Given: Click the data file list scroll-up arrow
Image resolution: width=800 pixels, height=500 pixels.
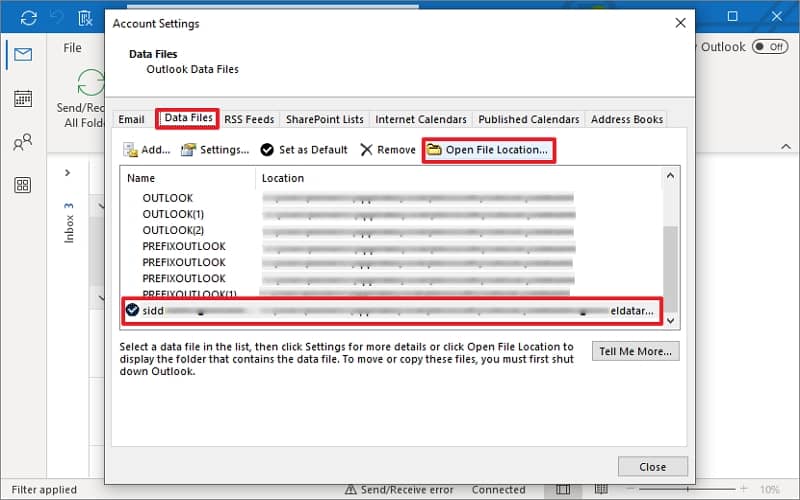Looking at the screenshot, I should [x=670, y=176].
